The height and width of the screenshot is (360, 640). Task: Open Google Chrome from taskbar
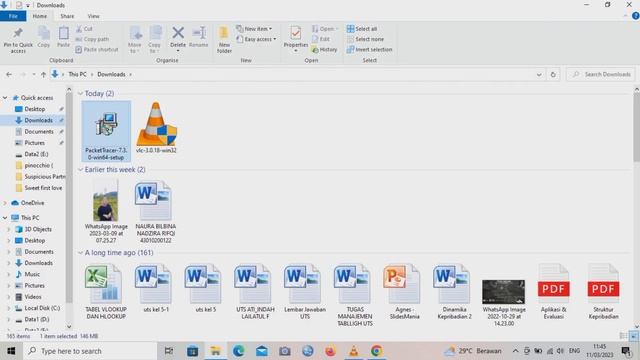(x=376, y=351)
